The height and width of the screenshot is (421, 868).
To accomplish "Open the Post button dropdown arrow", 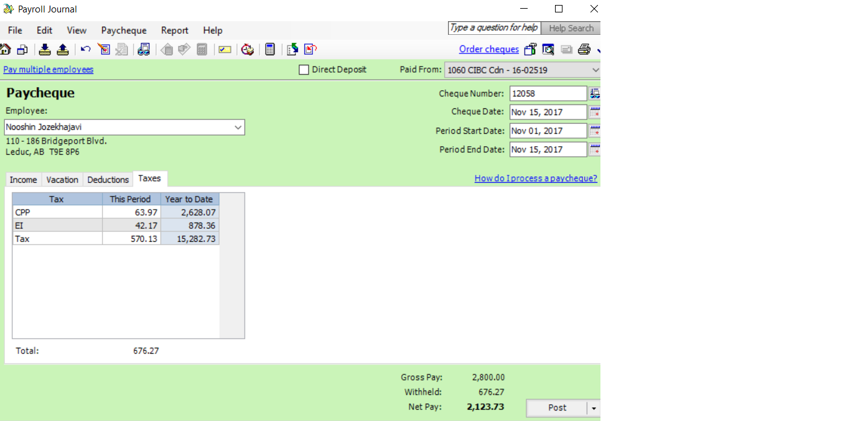I will pyautogui.click(x=594, y=408).
